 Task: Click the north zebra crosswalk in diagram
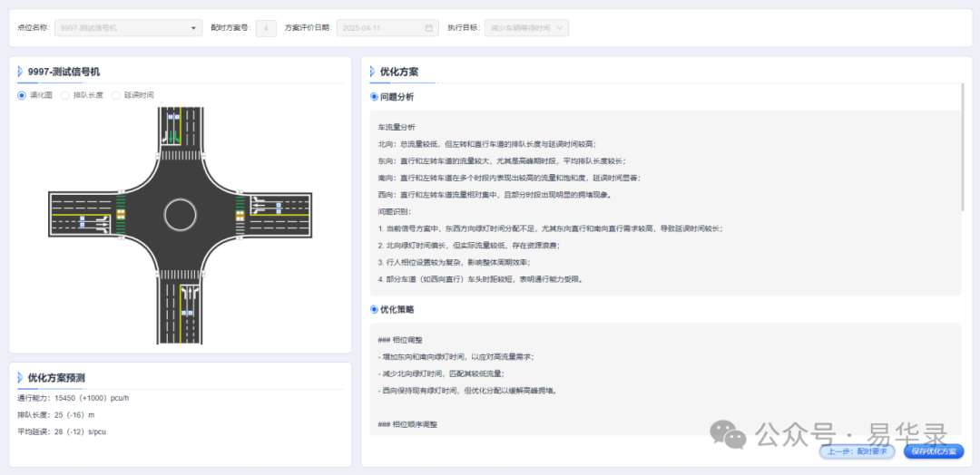click(x=181, y=153)
